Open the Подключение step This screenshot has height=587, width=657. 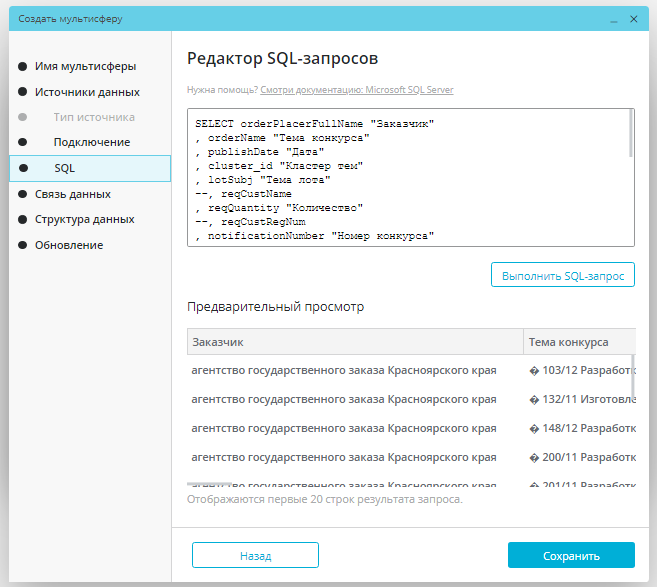pyautogui.click(x=92, y=142)
